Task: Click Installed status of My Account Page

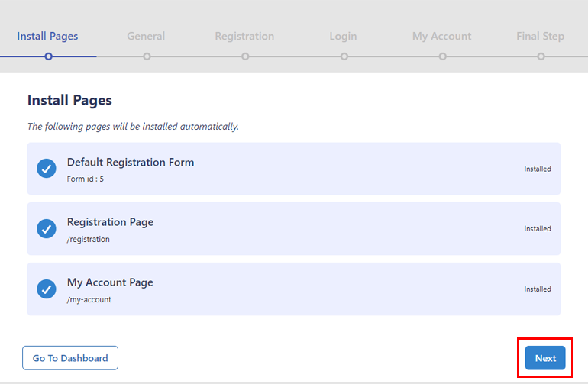Action: click(x=538, y=289)
